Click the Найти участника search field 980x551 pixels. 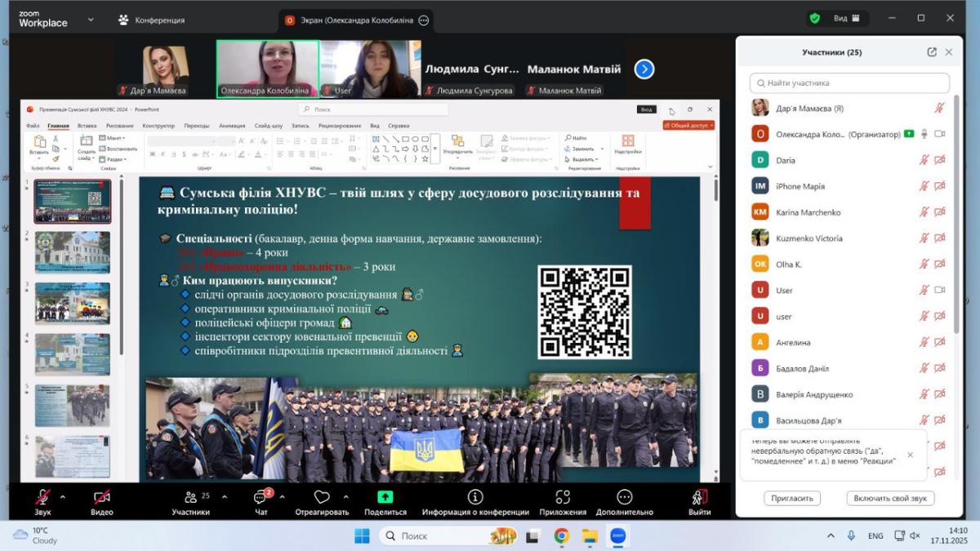point(849,83)
